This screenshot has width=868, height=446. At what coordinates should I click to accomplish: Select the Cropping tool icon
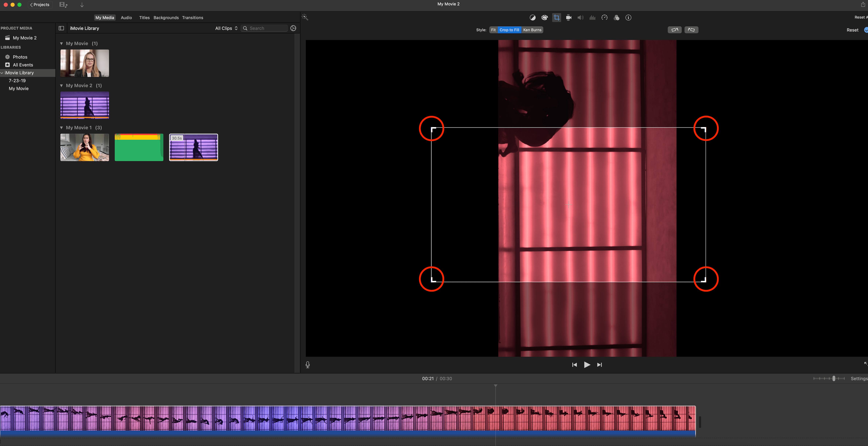point(557,18)
